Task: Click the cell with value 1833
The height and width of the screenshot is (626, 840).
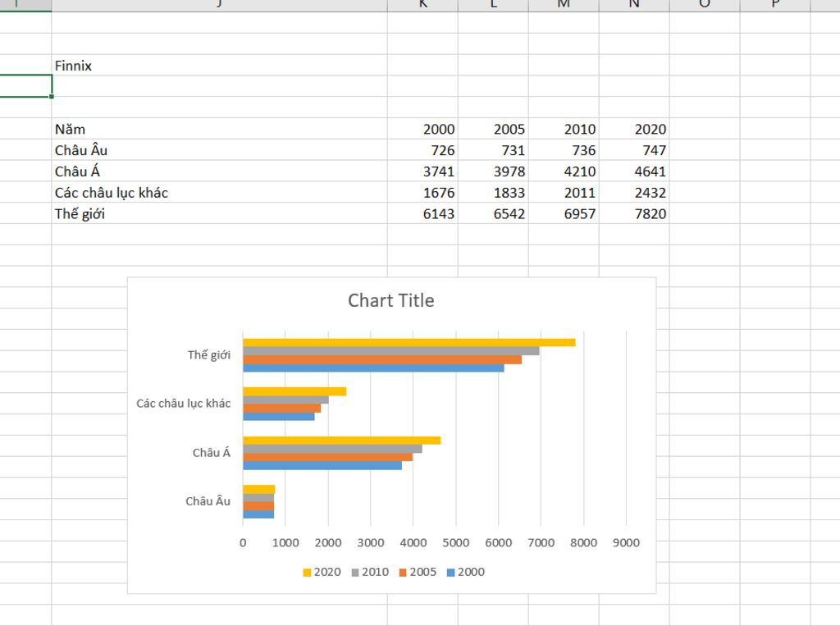Action: point(509,193)
